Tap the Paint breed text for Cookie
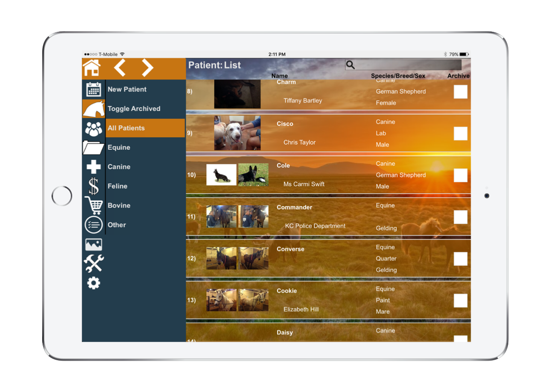The height and width of the screenshot is (392, 542). point(383,300)
